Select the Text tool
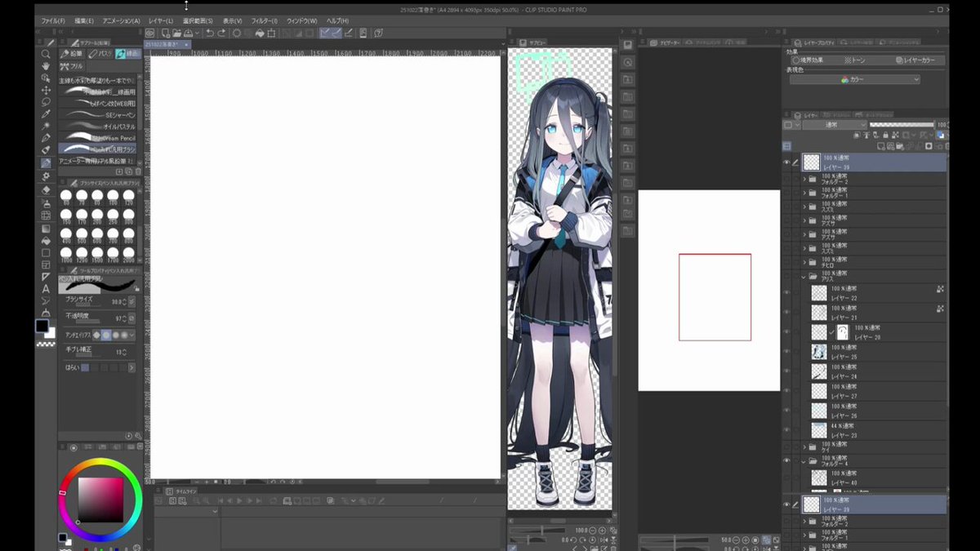Image resolution: width=980 pixels, height=551 pixels. 46,288
